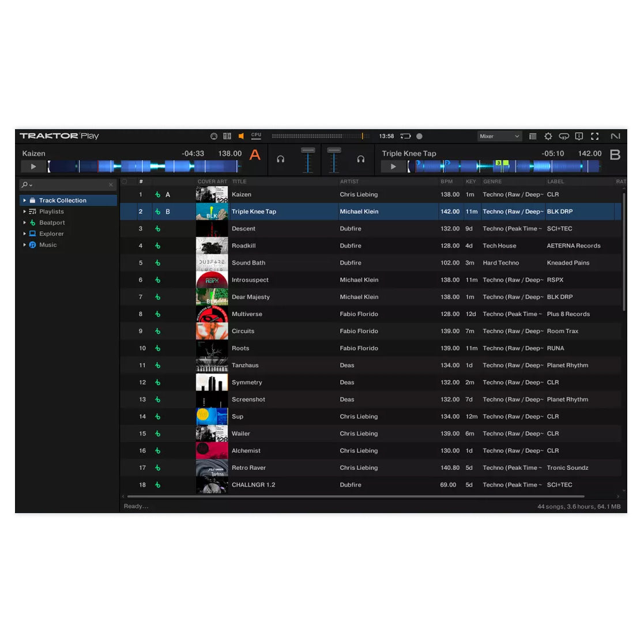
Task: Click the circle icon in list header
Action: click(x=125, y=182)
